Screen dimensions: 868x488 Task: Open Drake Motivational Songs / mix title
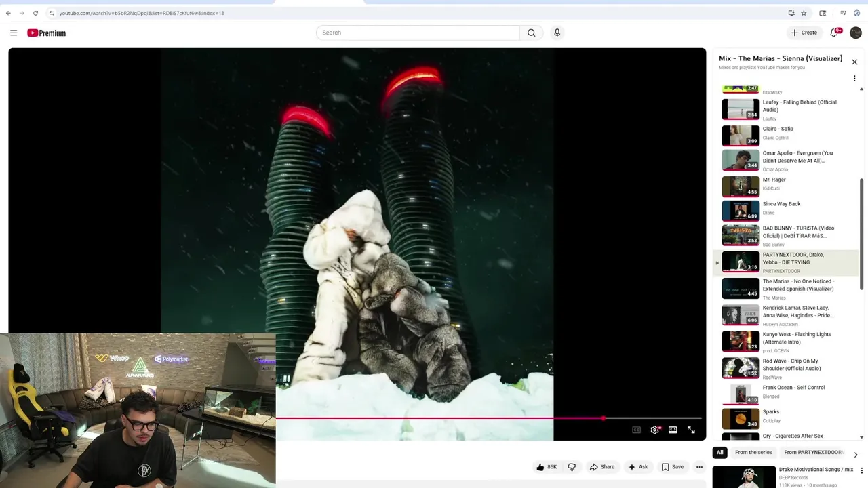point(816,470)
